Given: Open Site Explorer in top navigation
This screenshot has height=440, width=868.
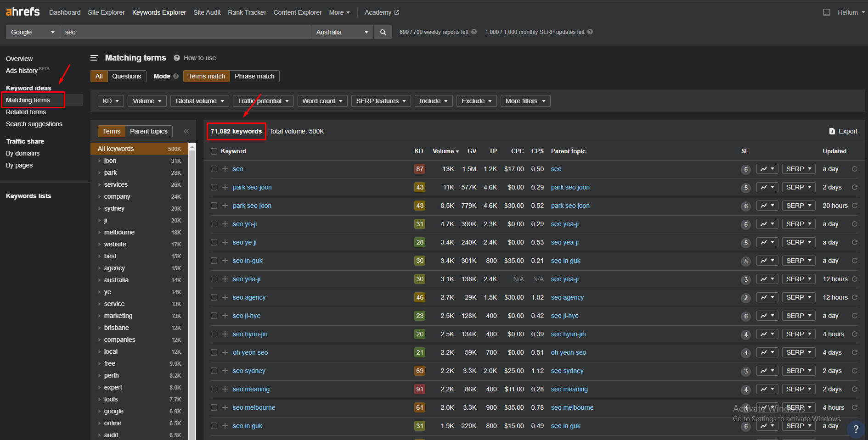Looking at the screenshot, I should pos(106,12).
